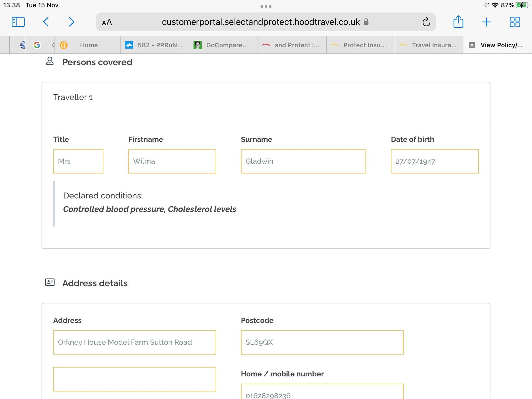Close the View Policy tab

[x=472, y=45]
